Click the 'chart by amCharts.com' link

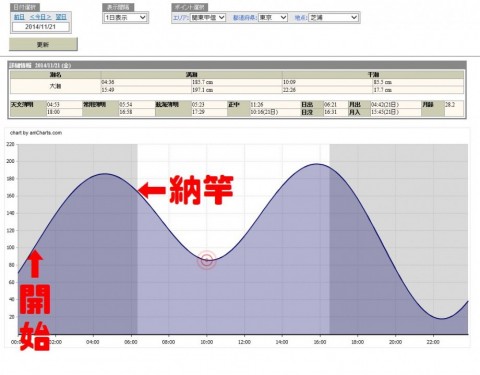(36, 133)
